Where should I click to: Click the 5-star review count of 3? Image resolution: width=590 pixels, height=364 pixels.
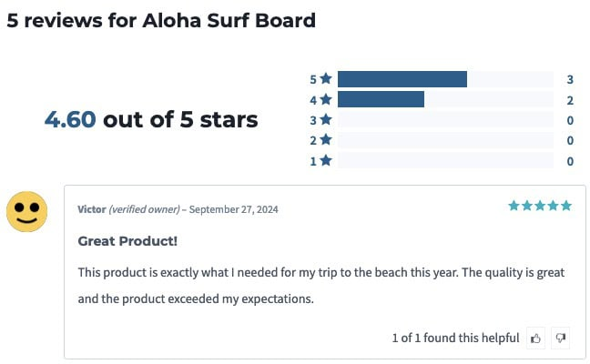(570, 79)
